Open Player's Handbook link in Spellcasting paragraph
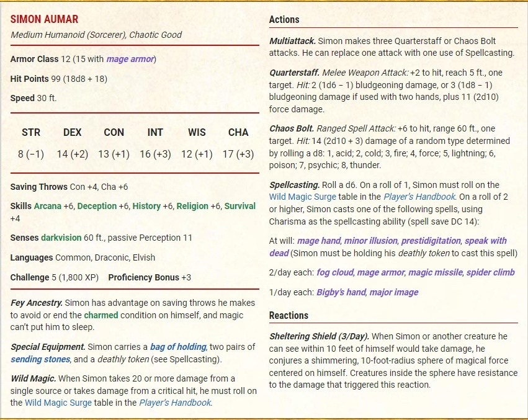The image size is (528, 420). pos(419,197)
